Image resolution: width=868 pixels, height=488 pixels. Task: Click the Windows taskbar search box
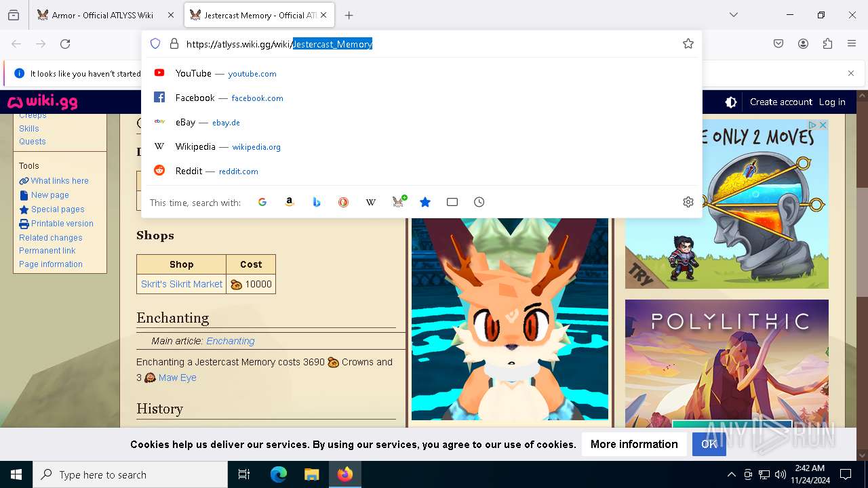coord(130,474)
